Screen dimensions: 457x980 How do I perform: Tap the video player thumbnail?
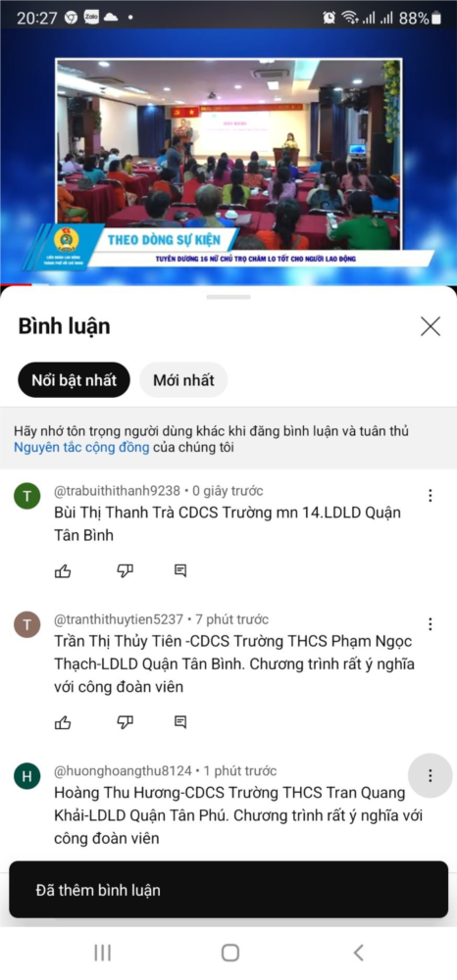pos(228,156)
